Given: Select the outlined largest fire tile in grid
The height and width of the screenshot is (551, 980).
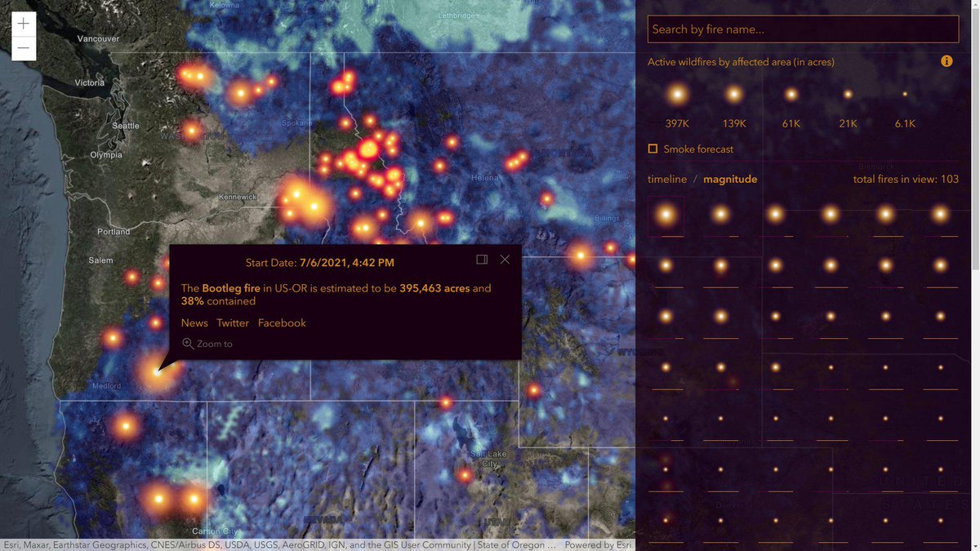Looking at the screenshot, I should point(666,216).
